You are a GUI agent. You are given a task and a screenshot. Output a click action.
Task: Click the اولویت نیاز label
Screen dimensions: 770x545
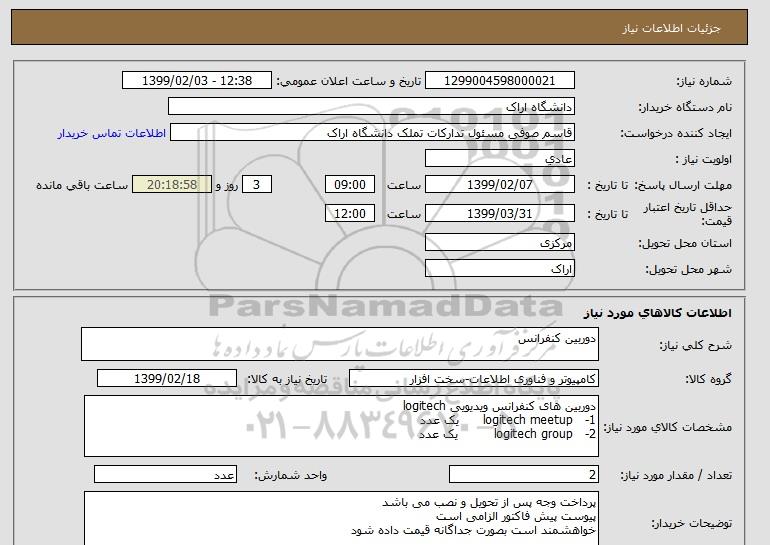point(704,159)
